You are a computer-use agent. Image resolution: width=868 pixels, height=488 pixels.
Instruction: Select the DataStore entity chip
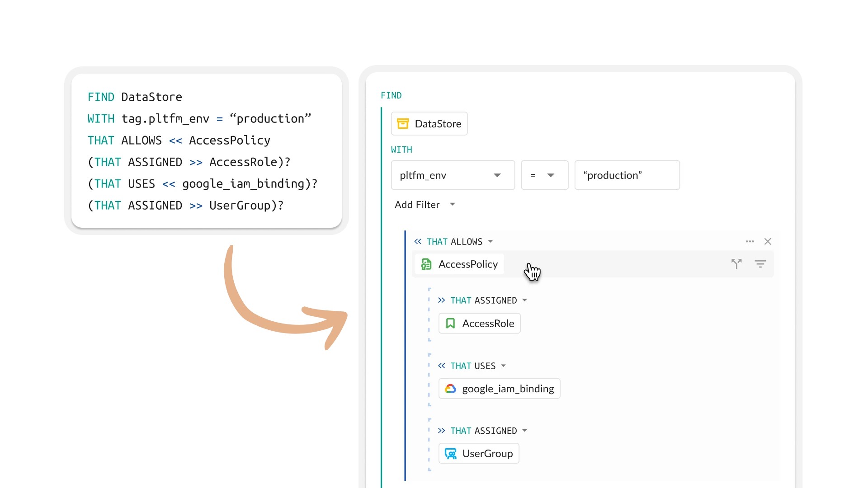(429, 124)
